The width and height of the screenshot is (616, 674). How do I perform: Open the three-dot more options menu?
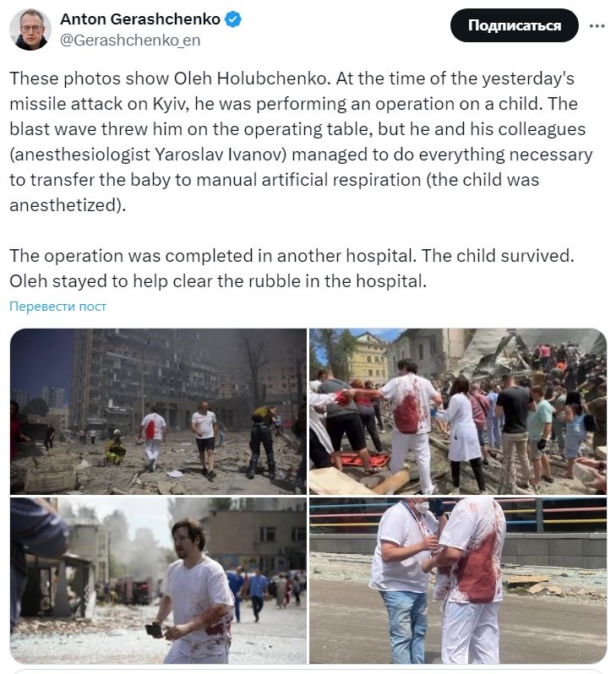point(597,26)
